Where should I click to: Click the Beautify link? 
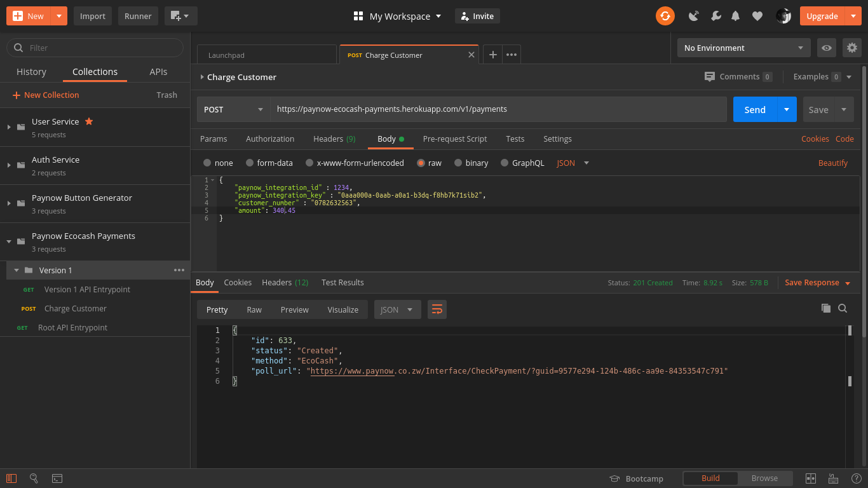click(x=833, y=163)
